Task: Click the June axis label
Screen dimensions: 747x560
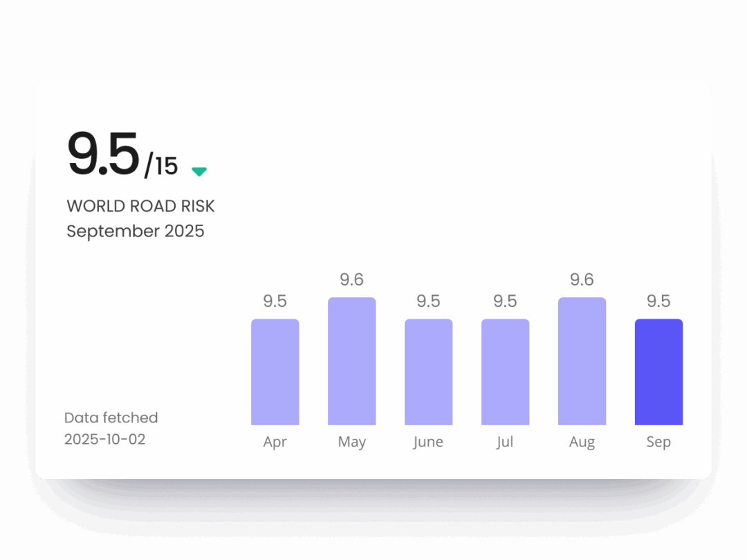Action: (429, 442)
